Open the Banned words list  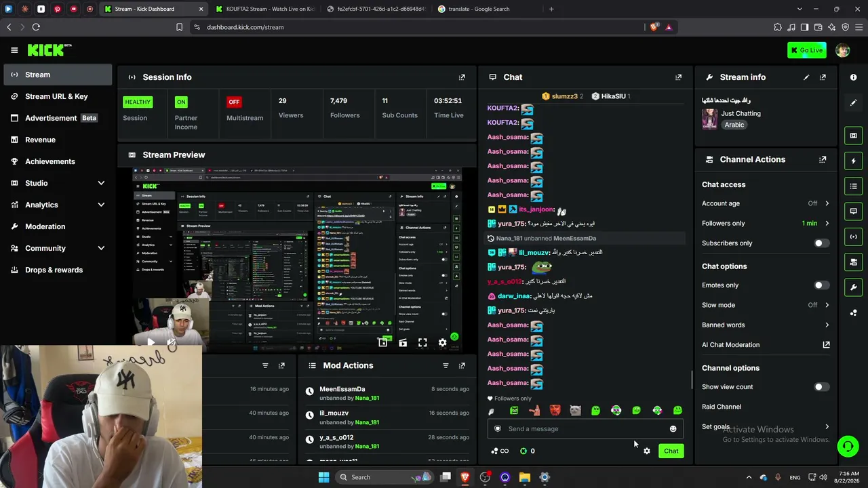pyautogui.click(x=766, y=325)
